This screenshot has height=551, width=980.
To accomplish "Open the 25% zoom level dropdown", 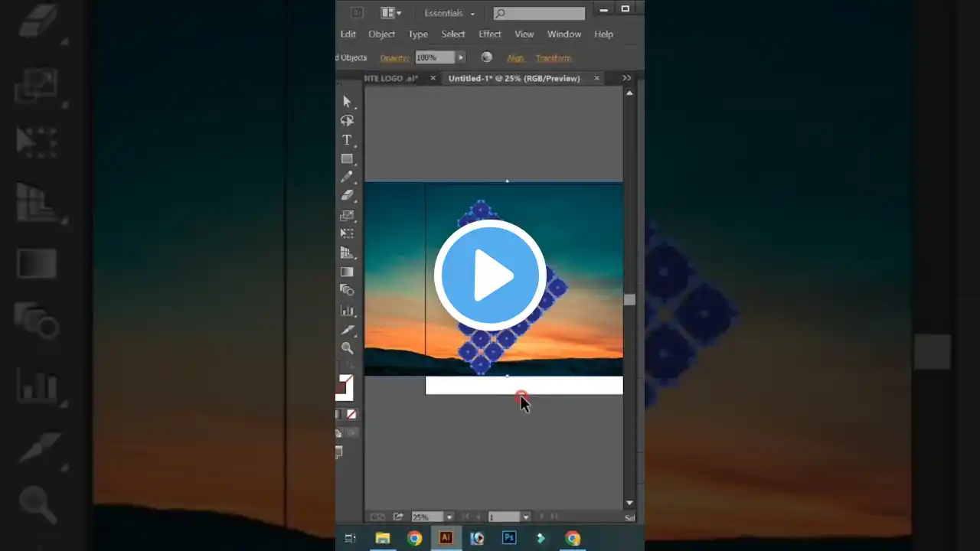I will (449, 517).
